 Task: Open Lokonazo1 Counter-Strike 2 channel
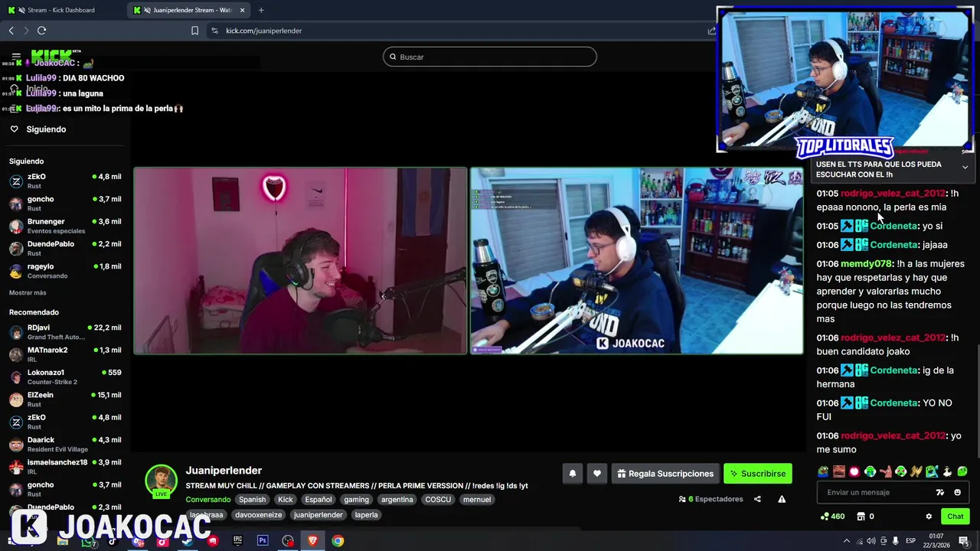tap(65, 377)
